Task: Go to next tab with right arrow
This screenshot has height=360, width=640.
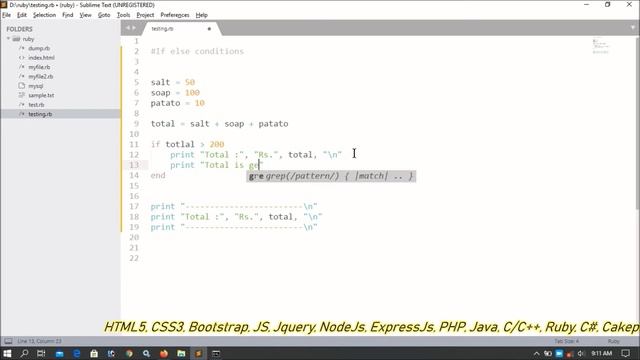Action: (x=134, y=28)
